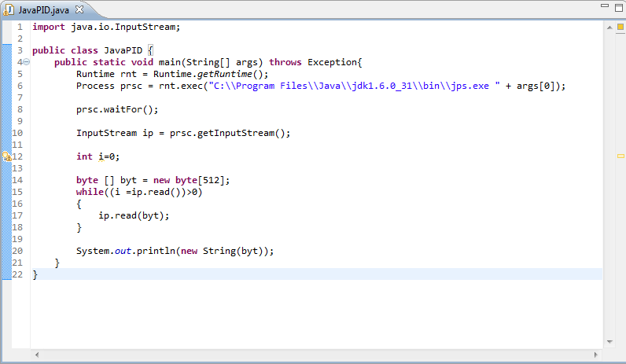The height and width of the screenshot is (364, 626).
Task: Click the horizontal scrollbar right arrow
Action: pyautogui.click(x=595, y=355)
